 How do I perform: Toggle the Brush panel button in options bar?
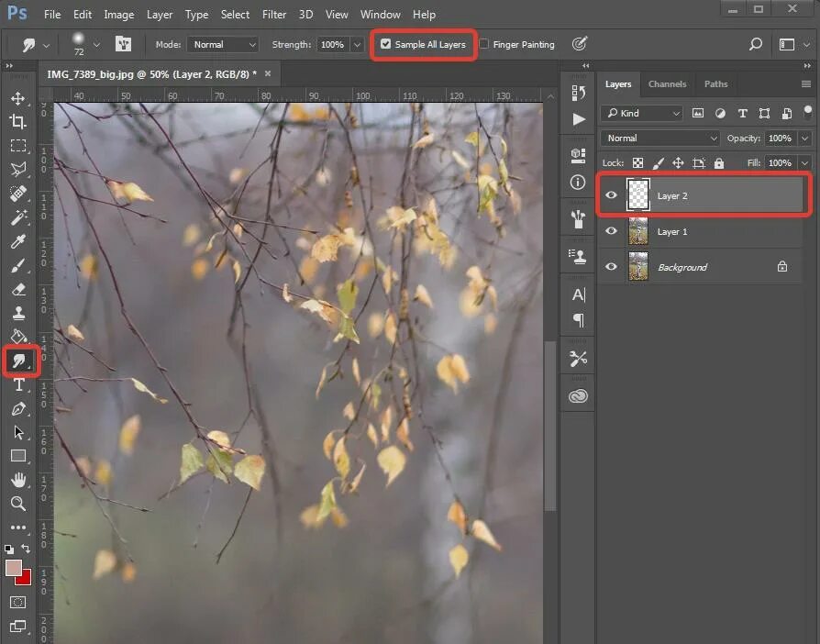click(x=124, y=44)
